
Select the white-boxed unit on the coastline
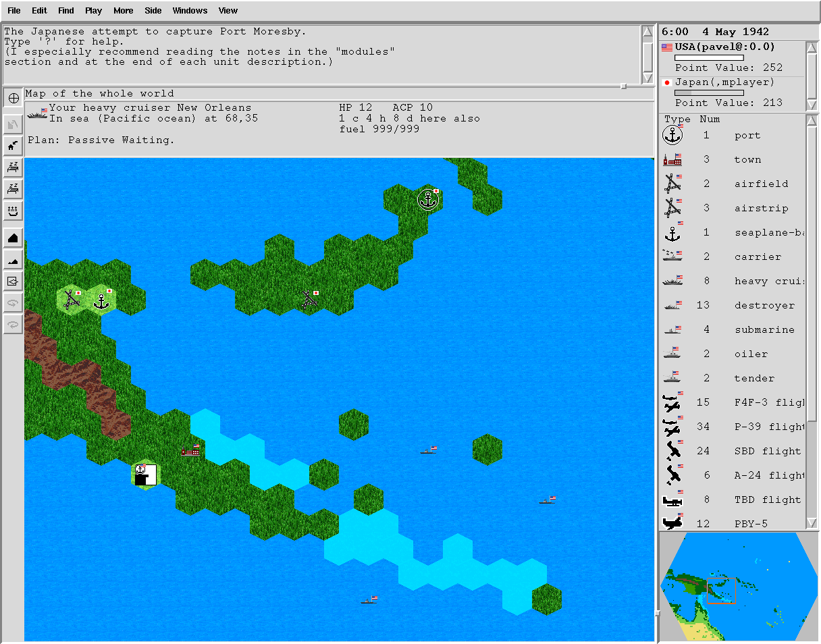[144, 475]
